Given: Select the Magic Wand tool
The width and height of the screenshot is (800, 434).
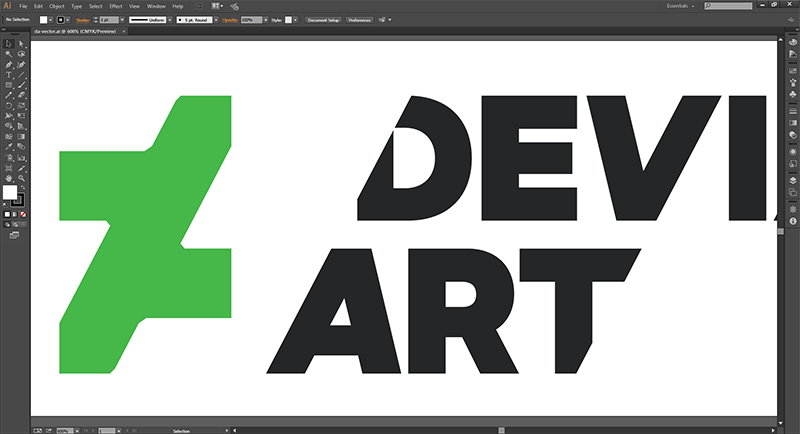Looking at the screenshot, I should pos(9,54).
